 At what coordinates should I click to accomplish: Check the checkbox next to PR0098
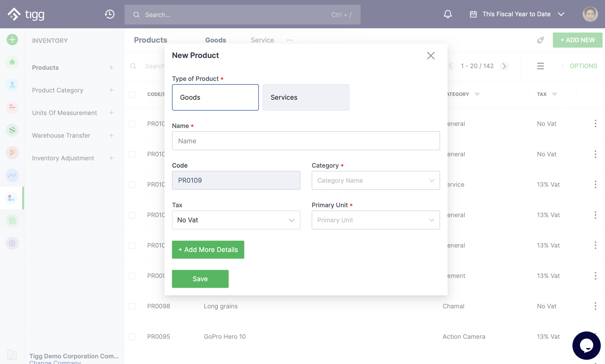pos(132,306)
